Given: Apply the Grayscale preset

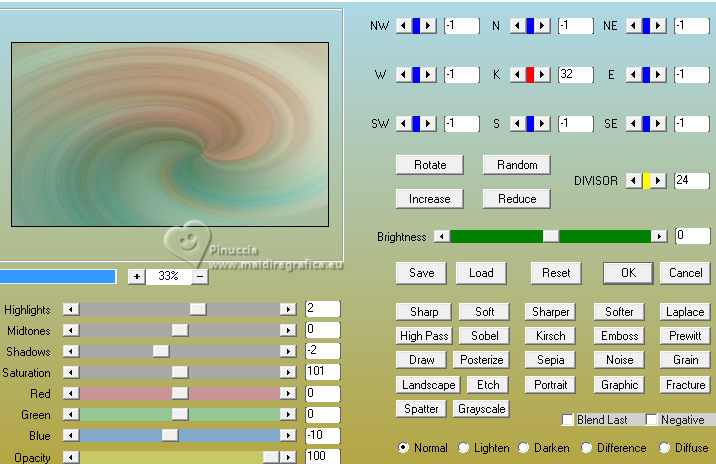Looking at the screenshot, I should pos(481,409).
